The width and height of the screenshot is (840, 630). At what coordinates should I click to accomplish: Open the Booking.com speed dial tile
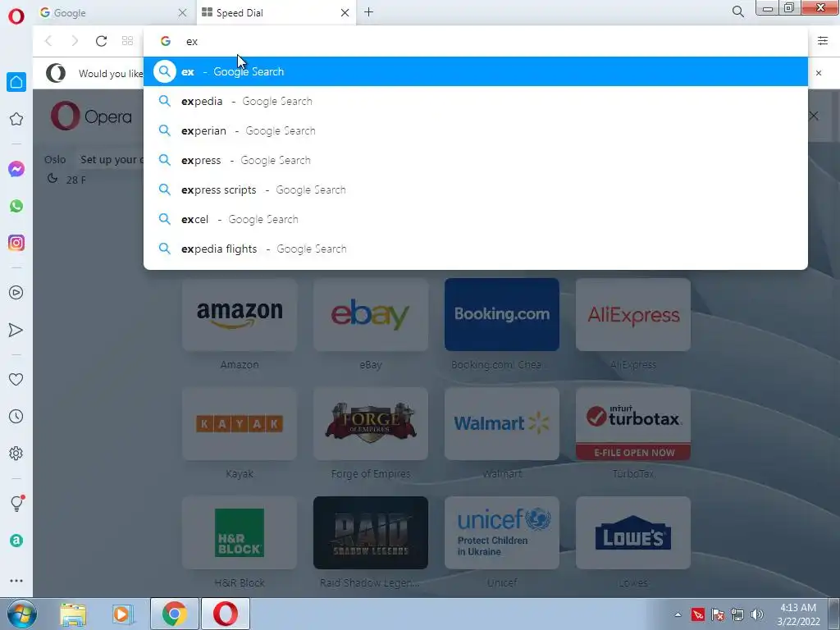click(x=502, y=314)
